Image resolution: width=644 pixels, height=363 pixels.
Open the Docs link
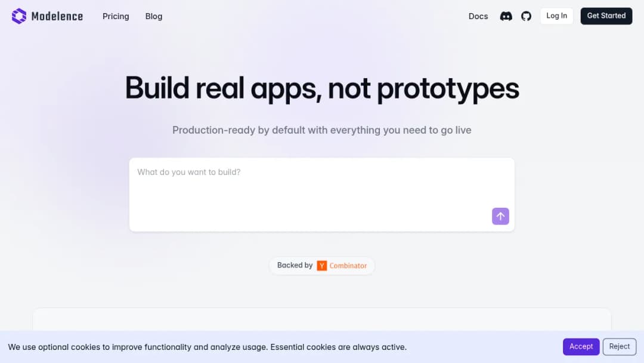tap(478, 16)
